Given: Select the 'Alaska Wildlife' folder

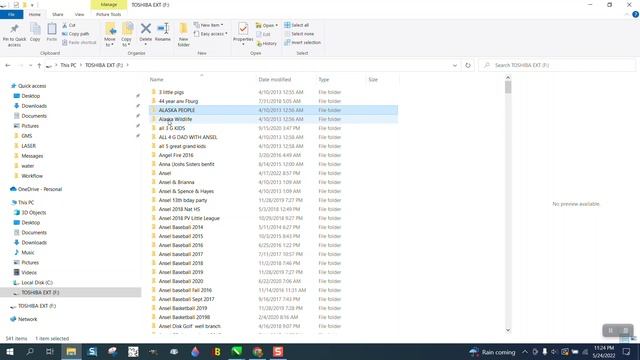Looking at the screenshot, I should pyautogui.click(x=175, y=119).
